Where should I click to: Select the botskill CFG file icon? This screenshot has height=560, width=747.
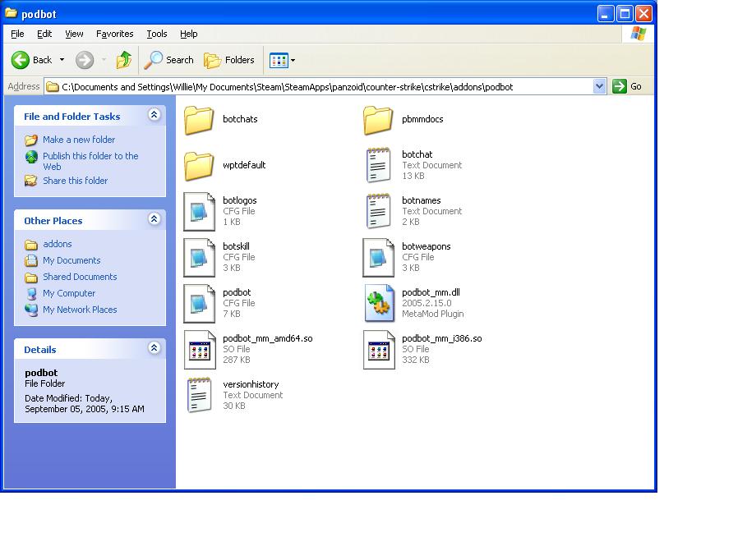point(199,258)
